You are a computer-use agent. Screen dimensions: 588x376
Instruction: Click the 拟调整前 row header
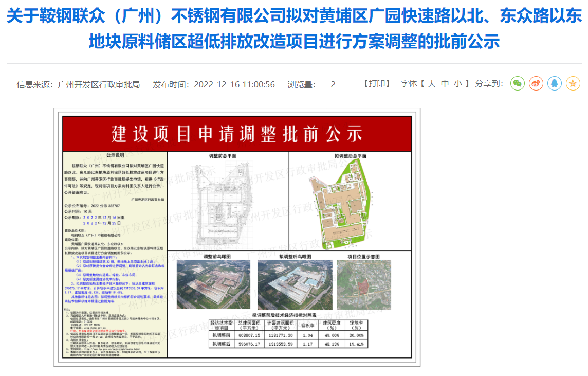pyautogui.click(x=222, y=335)
